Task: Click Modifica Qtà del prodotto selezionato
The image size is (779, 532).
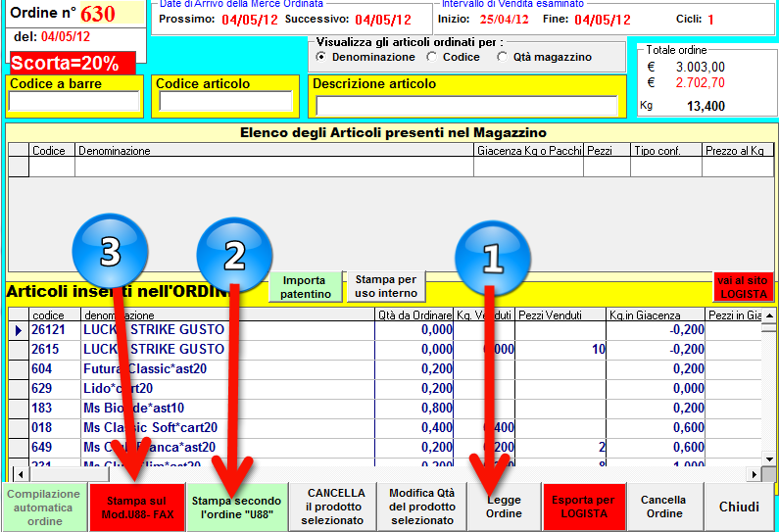Action: click(x=421, y=507)
